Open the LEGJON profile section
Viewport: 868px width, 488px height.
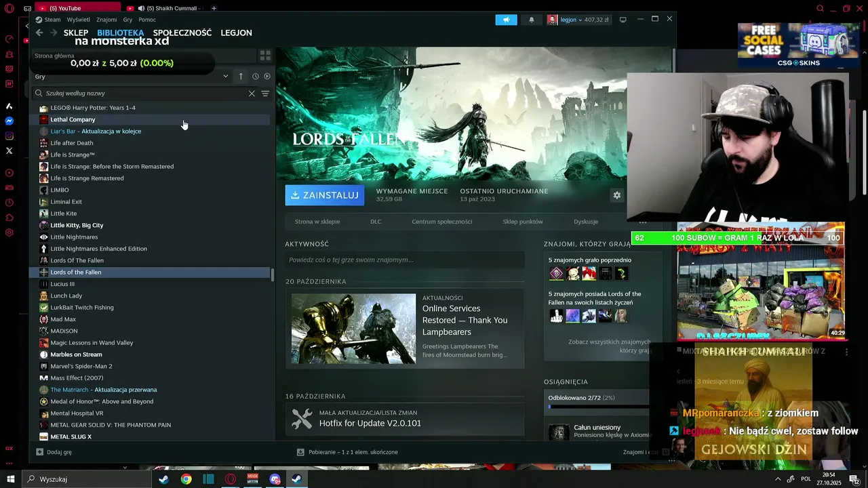pyautogui.click(x=236, y=33)
